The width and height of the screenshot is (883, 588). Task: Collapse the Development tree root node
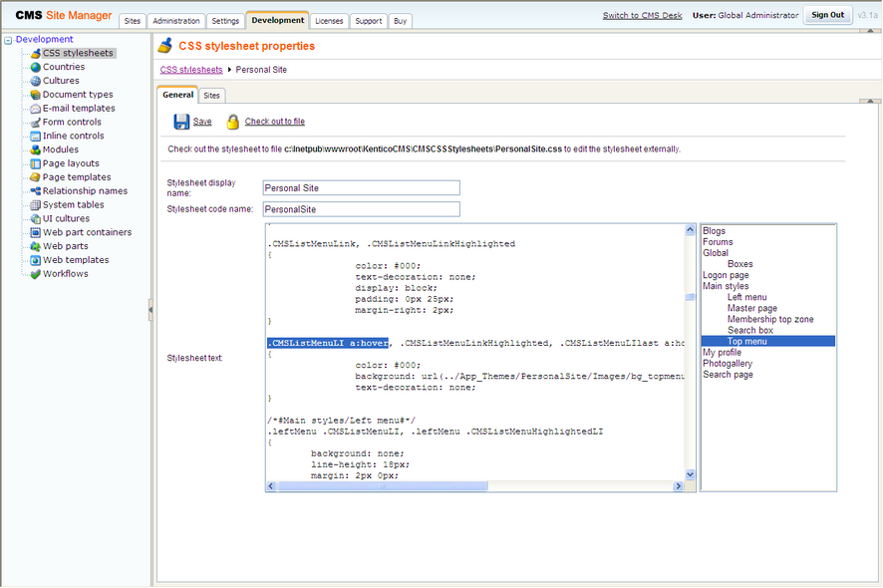[8, 40]
